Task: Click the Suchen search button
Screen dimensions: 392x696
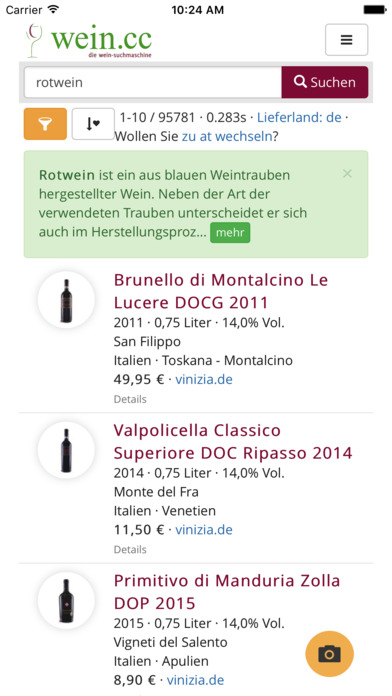Action: [325, 82]
